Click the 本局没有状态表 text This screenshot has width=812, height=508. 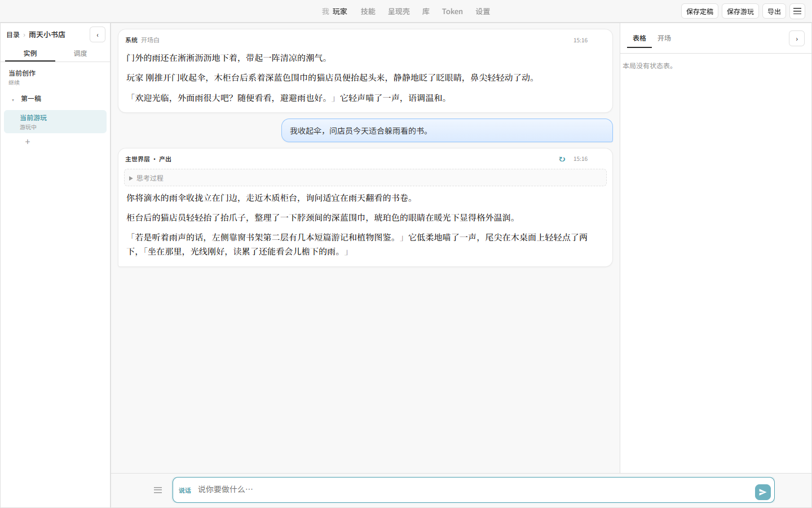[649, 66]
